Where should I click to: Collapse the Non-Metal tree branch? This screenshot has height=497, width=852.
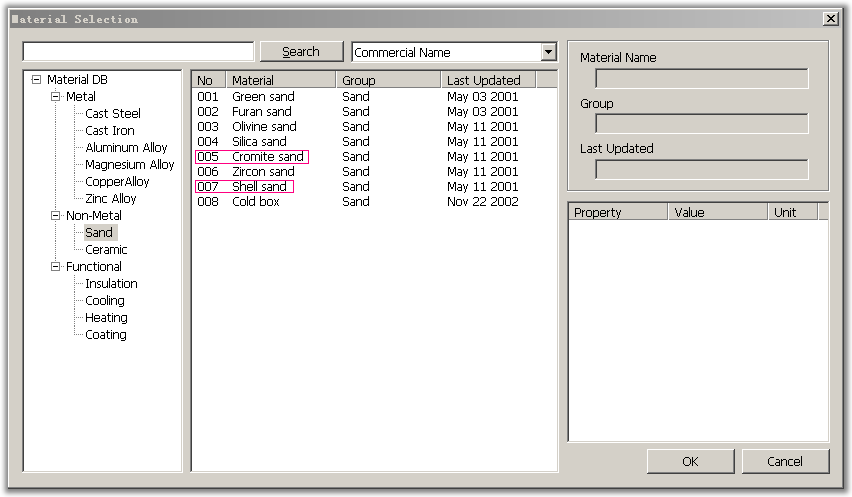pos(55,216)
